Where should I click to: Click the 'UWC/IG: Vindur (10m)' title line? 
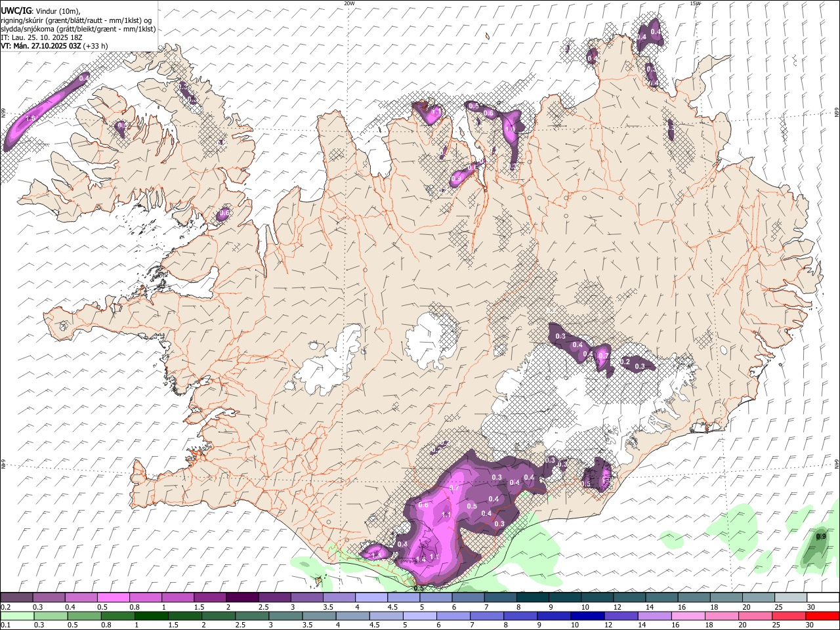(41, 11)
